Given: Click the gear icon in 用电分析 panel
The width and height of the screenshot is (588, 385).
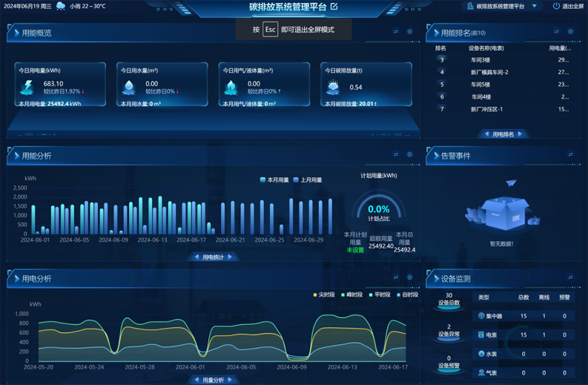Looking at the screenshot, I should click(x=410, y=277).
